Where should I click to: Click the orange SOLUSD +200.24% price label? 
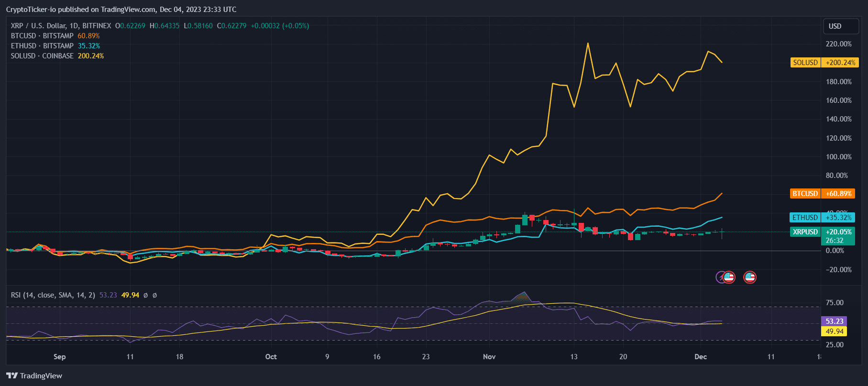tap(824, 63)
